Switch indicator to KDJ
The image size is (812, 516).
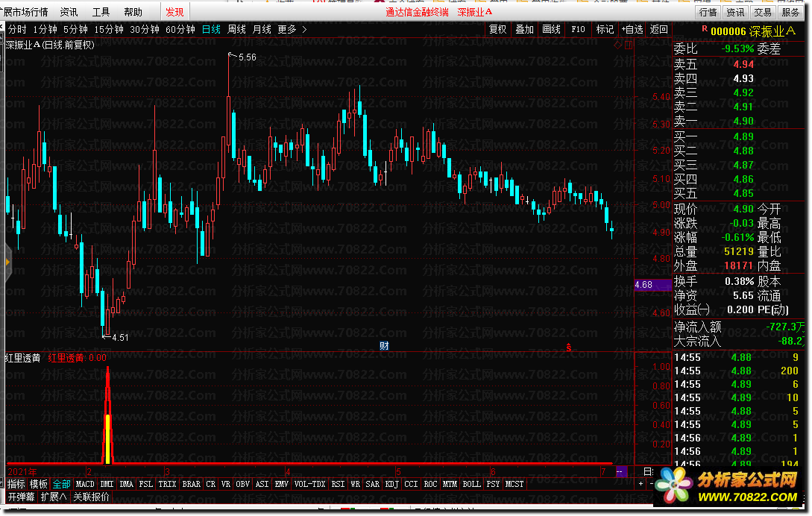tap(392, 484)
